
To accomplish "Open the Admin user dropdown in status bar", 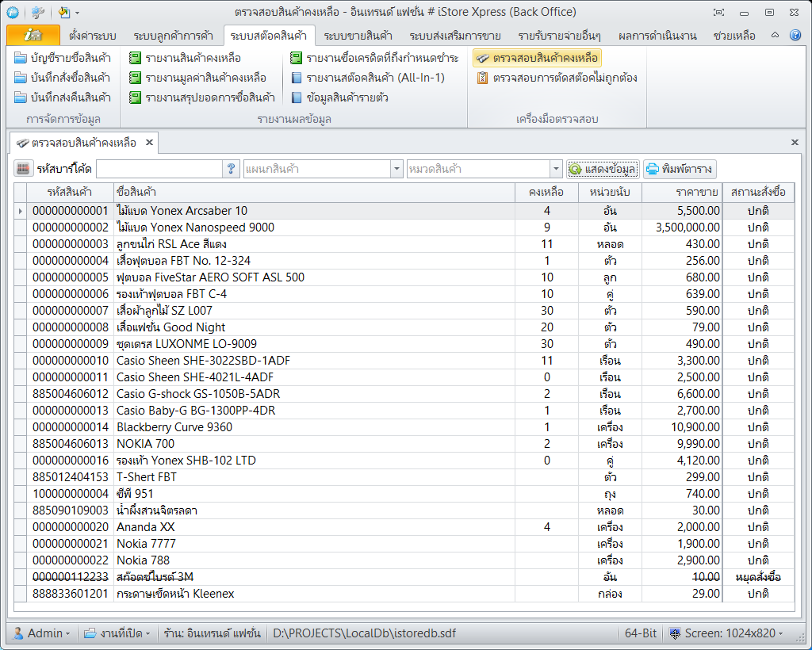I will [x=41, y=633].
